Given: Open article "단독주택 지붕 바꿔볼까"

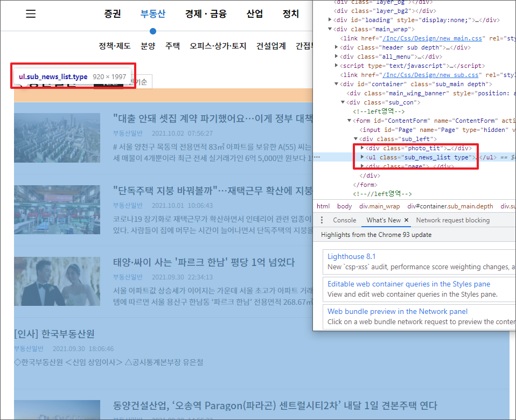Looking at the screenshot, I should [213, 190].
